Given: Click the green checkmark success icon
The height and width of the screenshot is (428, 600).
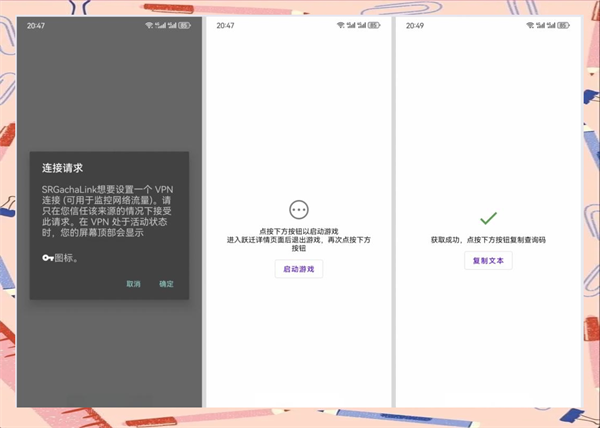Looking at the screenshot, I should point(488,217).
